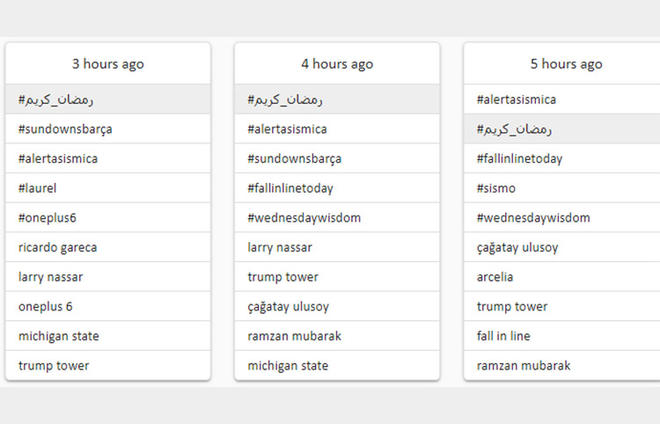Click the 4 hours ago header
The image size is (660, 424).
click(337, 64)
